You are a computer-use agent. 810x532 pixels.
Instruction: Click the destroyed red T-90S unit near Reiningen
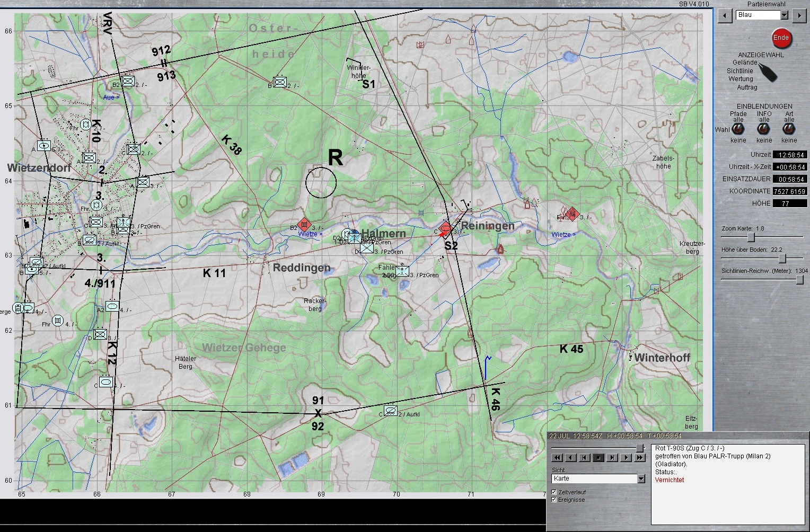point(446,228)
